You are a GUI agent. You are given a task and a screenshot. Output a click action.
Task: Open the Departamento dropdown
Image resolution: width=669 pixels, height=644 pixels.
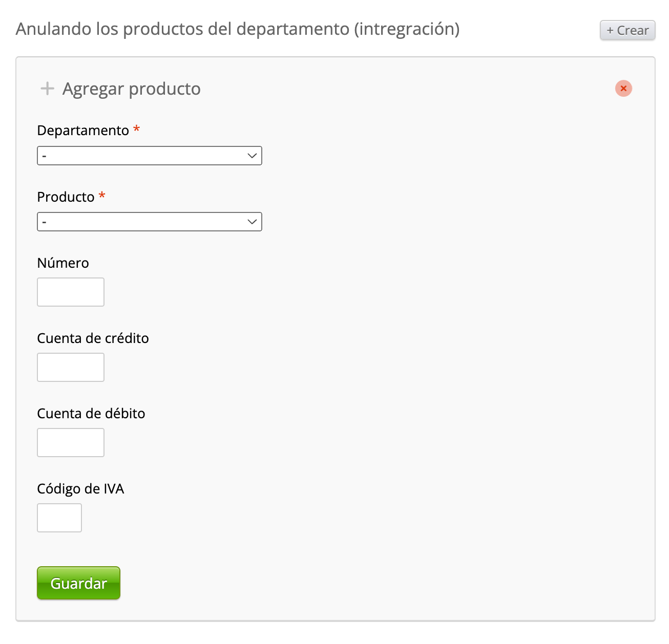pyautogui.click(x=143, y=156)
